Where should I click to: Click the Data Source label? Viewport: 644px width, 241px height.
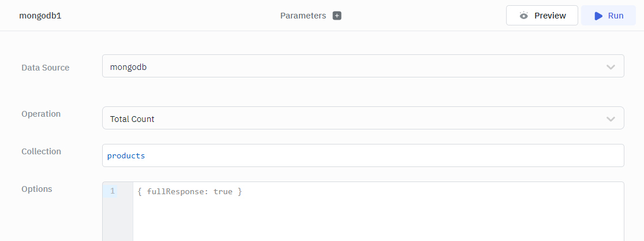click(x=45, y=68)
